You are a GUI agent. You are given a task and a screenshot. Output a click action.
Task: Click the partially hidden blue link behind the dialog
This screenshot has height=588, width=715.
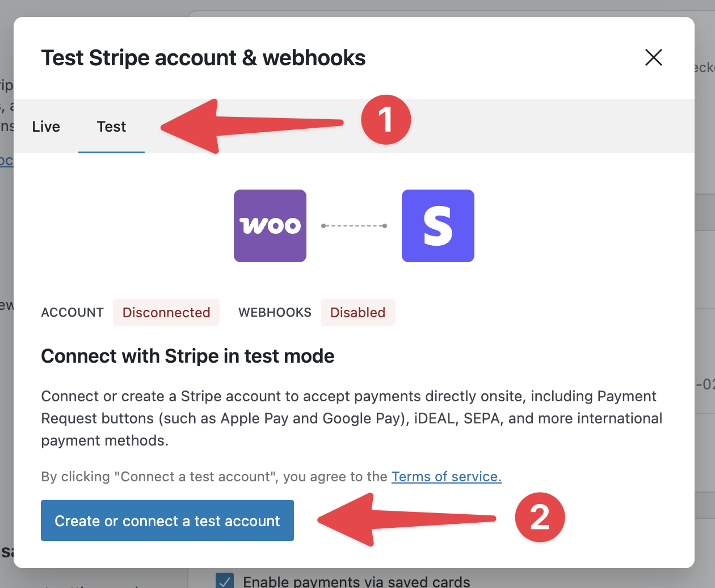coord(6,161)
